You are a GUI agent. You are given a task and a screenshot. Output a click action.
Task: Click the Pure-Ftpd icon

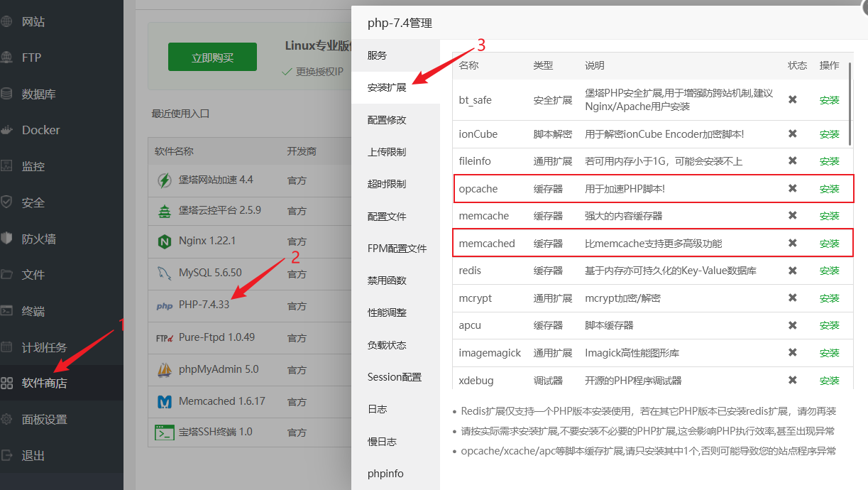[164, 338]
